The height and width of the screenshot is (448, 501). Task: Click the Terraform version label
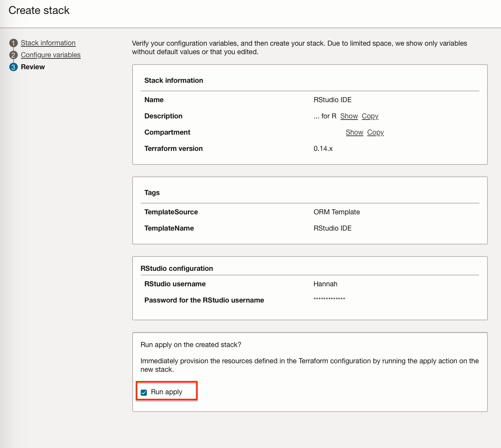click(174, 149)
